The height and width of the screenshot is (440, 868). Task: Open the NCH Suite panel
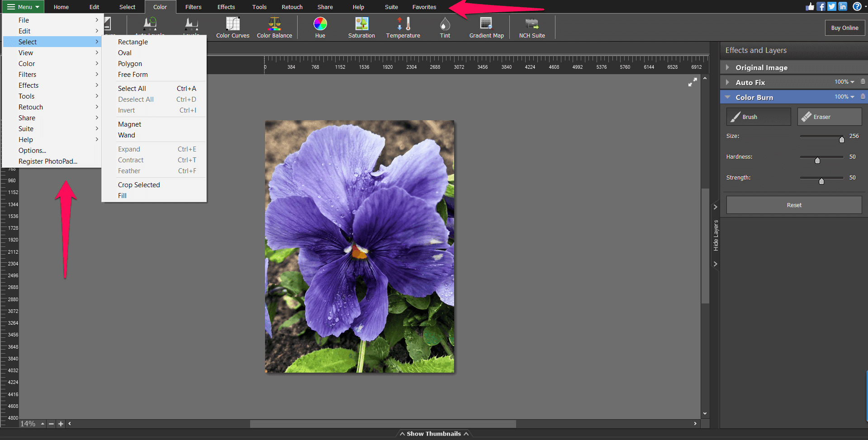pyautogui.click(x=531, y=27)
